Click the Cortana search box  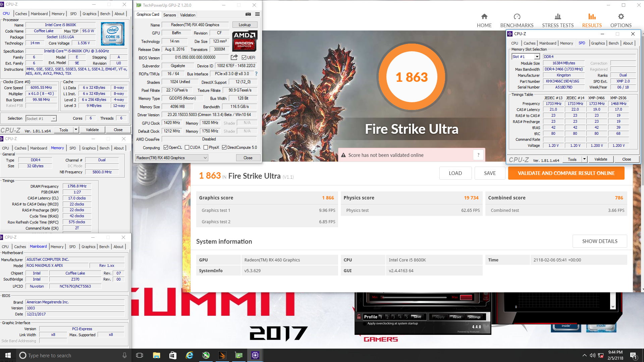(x=73, y=355)
